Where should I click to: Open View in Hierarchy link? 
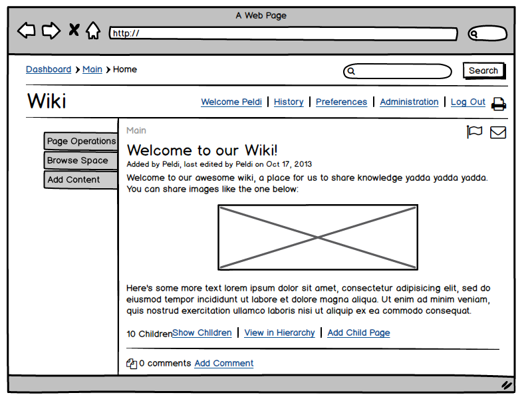(279, 332)
